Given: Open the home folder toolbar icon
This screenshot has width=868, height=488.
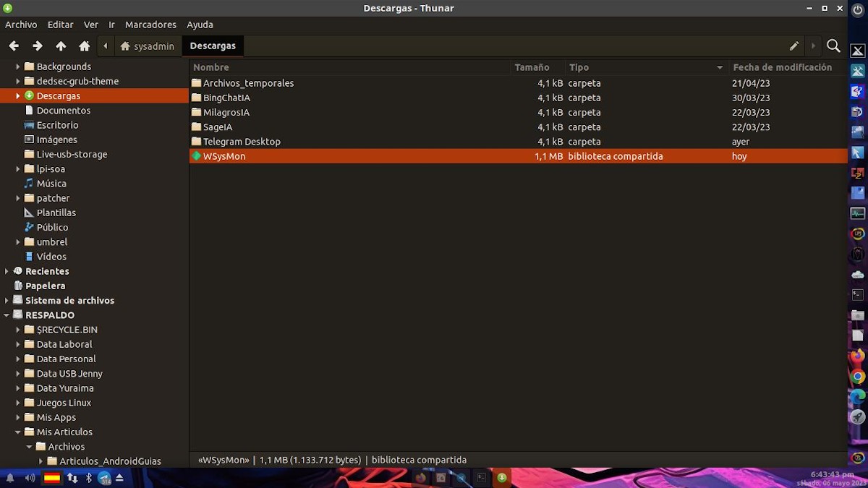Looking at the screenshot, I should (85, 46).
